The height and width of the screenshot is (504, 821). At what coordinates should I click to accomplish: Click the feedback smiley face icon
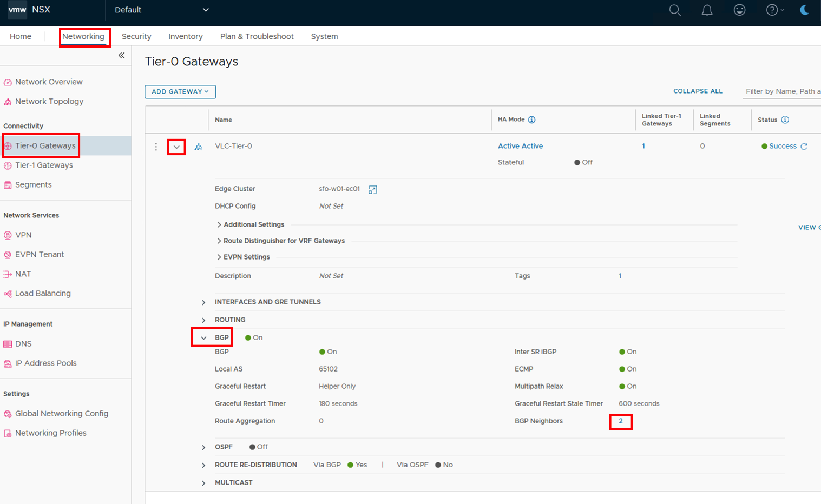point(739,10)
